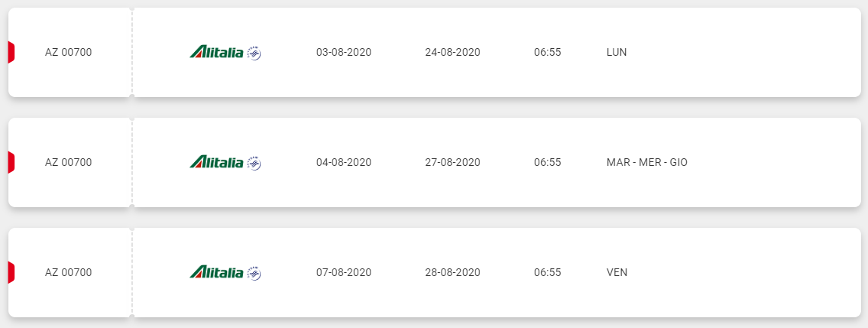The width and height of the screenshot is (868, 328).
Task: Select the LUN day label
Action: point(617,53)
